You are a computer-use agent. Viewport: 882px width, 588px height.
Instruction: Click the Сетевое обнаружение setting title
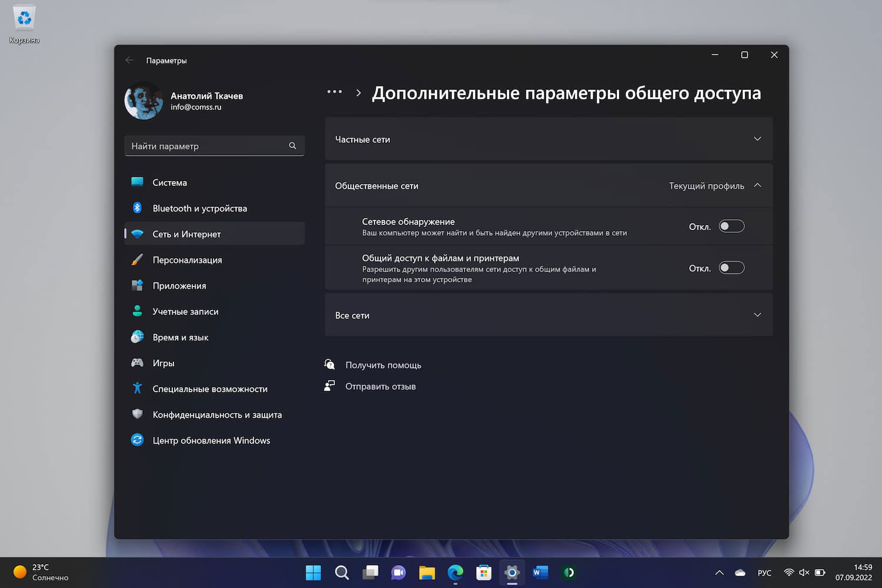[409, 222]
